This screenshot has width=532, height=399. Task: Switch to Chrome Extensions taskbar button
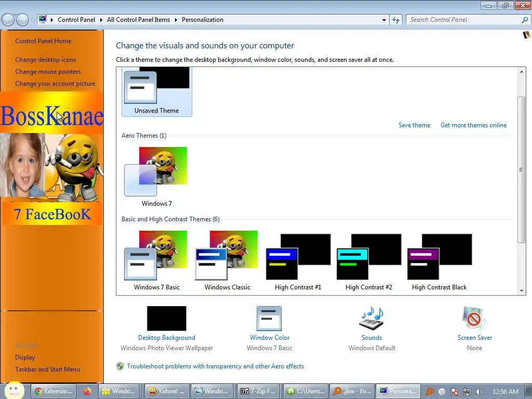point(54,391)
